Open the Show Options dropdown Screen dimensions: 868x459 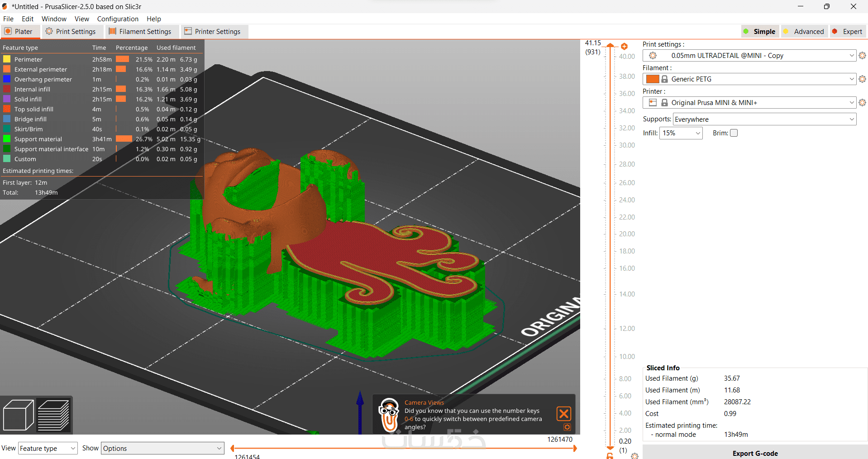[x=162, y=448]
